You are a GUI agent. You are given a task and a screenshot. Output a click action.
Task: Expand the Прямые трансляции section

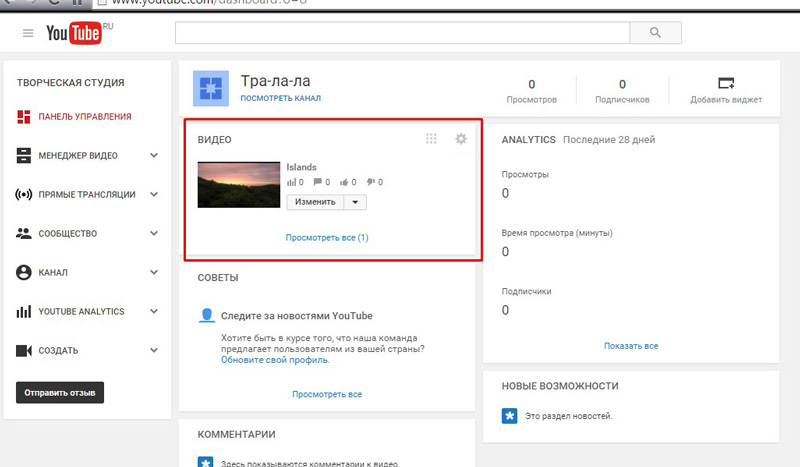point(154,195)
